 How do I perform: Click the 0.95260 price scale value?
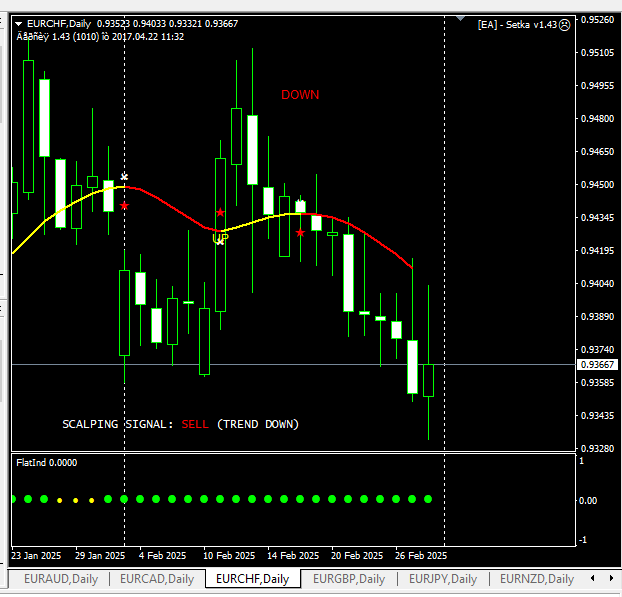coord(597,19)
